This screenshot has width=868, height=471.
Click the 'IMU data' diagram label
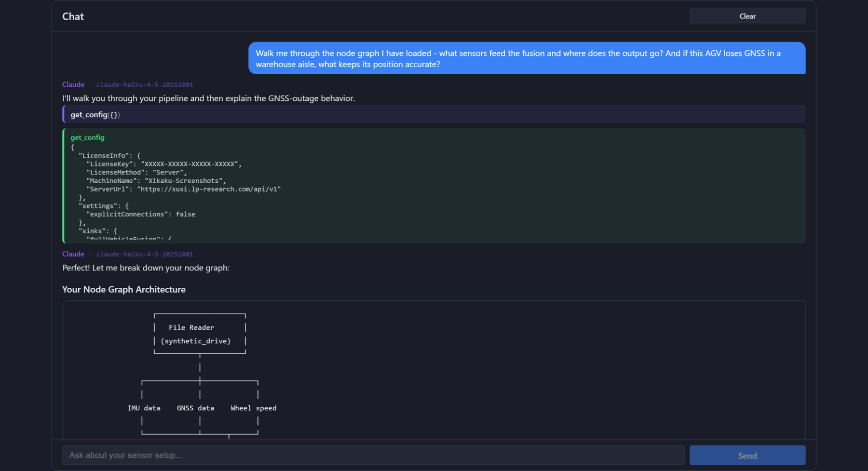coord(144,408)
